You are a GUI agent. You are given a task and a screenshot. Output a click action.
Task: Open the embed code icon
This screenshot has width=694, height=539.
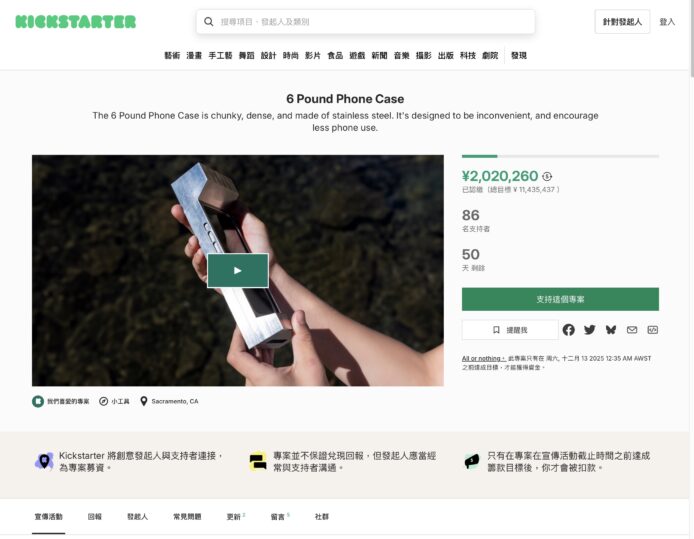(652, 330)
